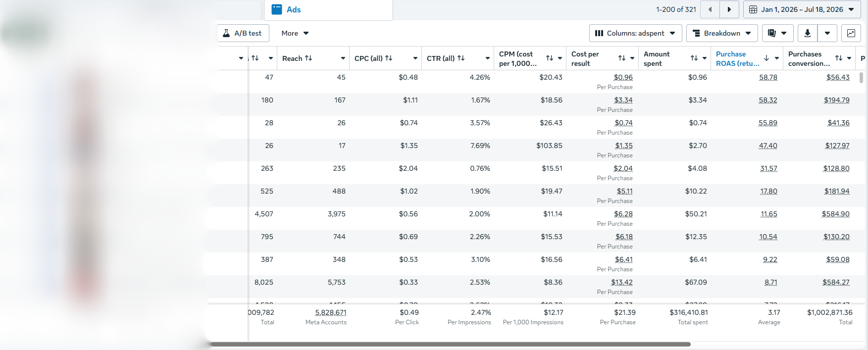
Task: Click the vertical table scrollbar thumb
Action: pyautogui.click(x=861, y=78)
